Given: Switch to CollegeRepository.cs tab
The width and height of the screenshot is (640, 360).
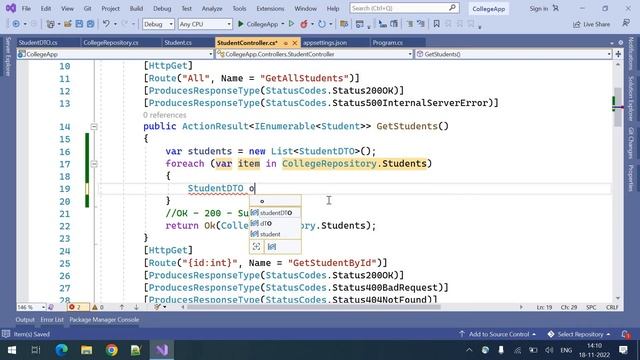Looking at the screenshot, I should [111, 42].
